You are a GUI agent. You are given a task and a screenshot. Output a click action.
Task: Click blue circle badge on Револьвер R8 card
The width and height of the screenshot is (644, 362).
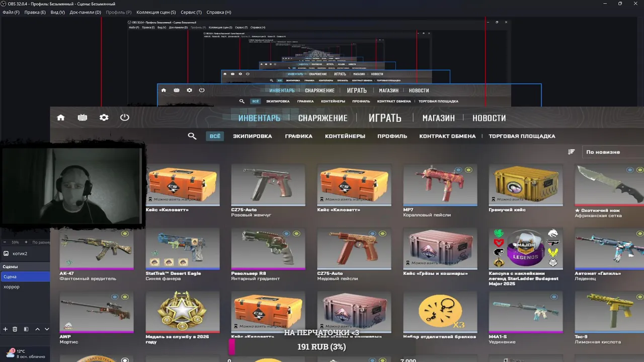click(x=287, y=233)
